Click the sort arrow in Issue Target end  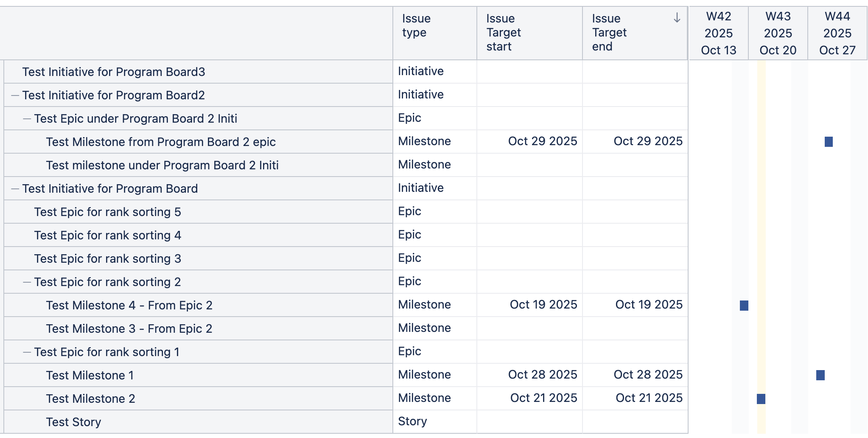[677, 18]
